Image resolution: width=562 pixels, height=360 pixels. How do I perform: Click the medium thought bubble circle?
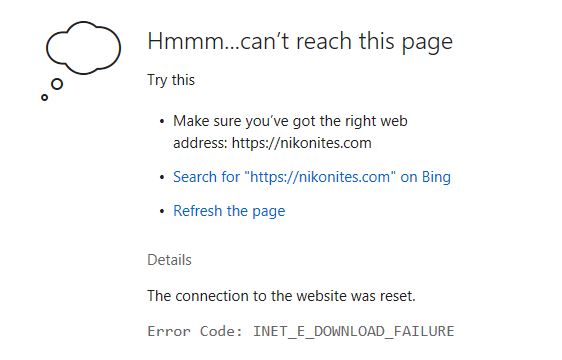click(57, 84)
